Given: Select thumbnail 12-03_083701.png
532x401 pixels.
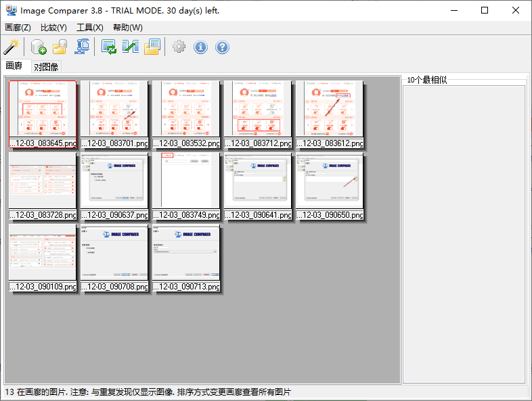Looking at the screenshot, I should [114, 114].
